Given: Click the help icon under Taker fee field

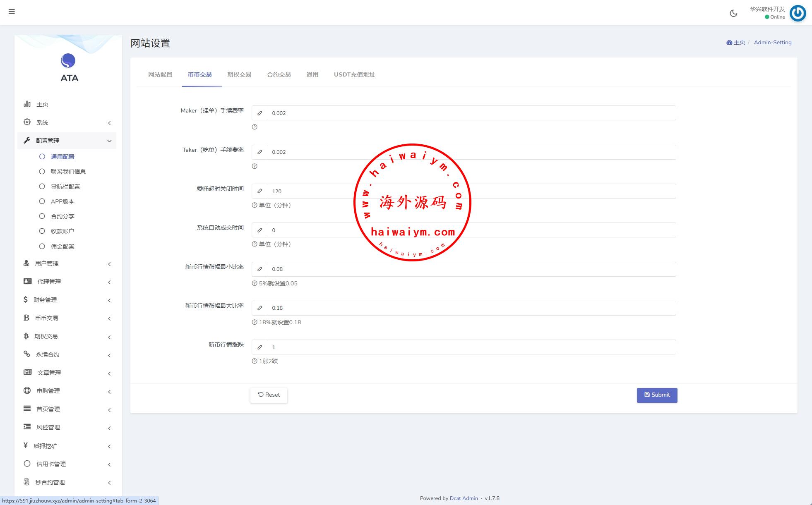Looking at the screenshot, I should (x=255, y=166).
